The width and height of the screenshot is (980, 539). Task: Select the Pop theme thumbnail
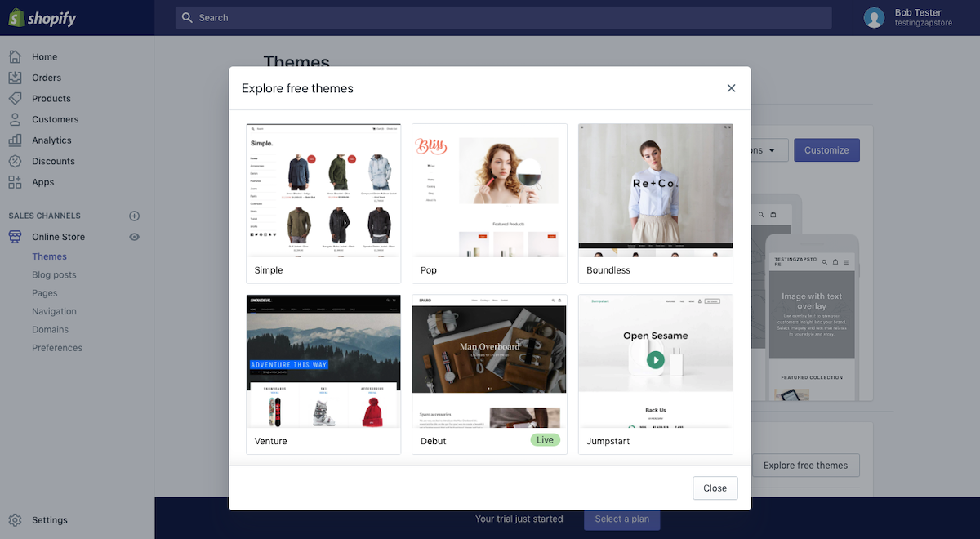(x=489, y=191)
